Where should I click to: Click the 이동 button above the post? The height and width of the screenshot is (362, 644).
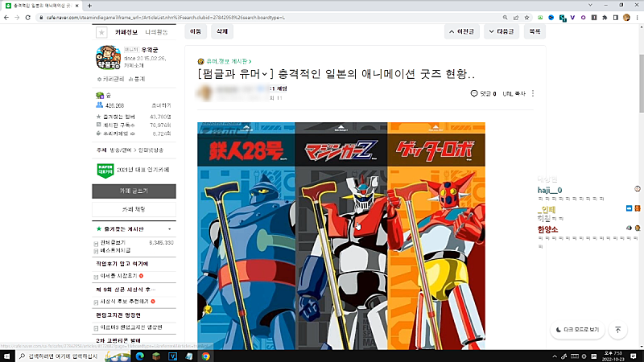pos(196,31)
